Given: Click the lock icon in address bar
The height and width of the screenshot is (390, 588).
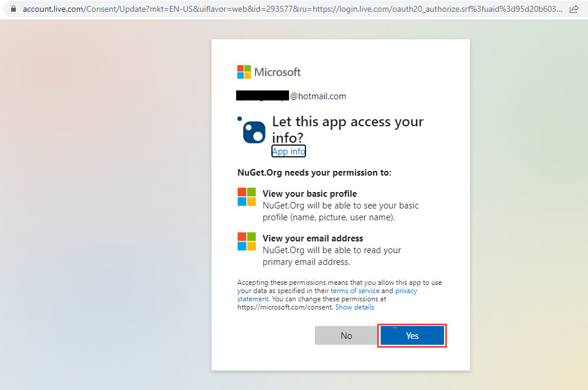Looking at the screenshot, I should click(15, 9).
